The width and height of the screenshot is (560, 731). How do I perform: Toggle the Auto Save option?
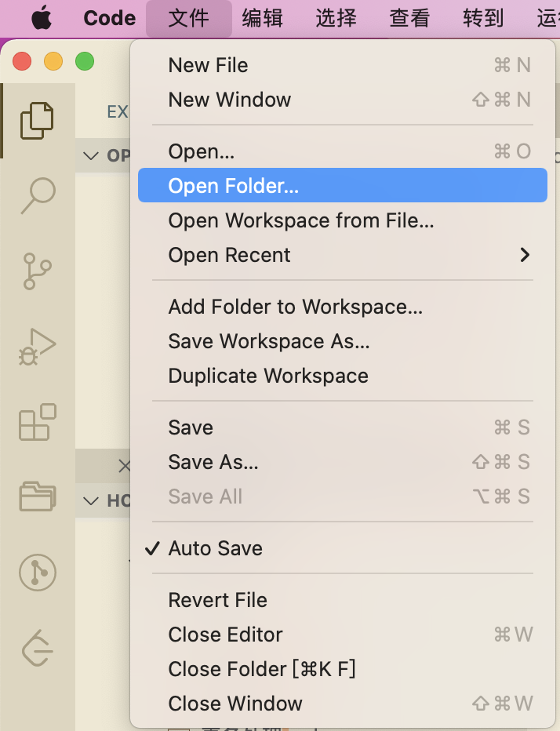coord(215,548)
